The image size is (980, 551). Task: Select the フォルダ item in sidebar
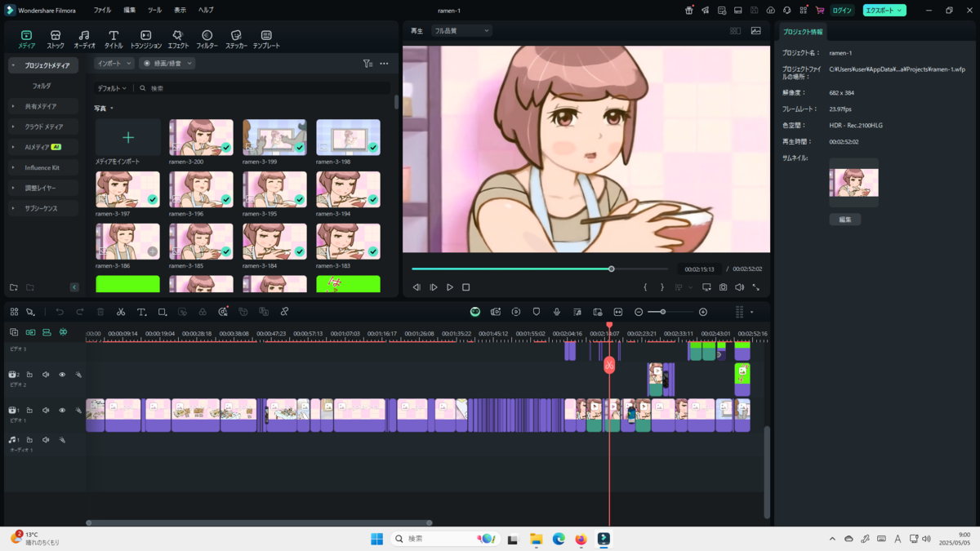[42, 86]
